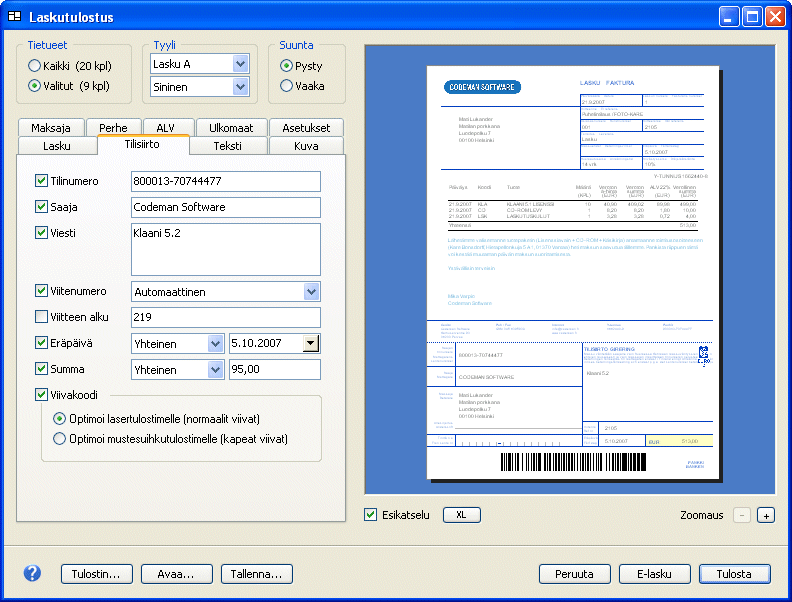The width and height of the screenshot is (792, 602).
Task: Open the Eräpäivä date picker arrow
Action: [311, 343]
